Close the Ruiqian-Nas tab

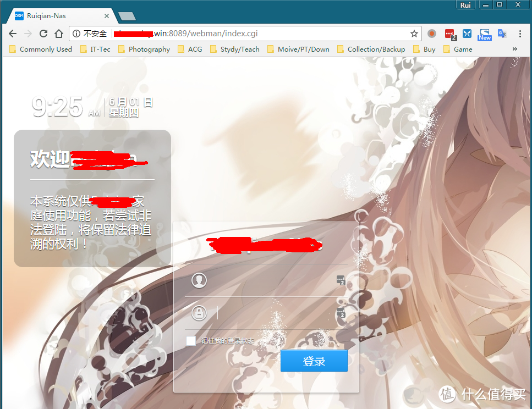pyautogui.click(x=107, y=16)
